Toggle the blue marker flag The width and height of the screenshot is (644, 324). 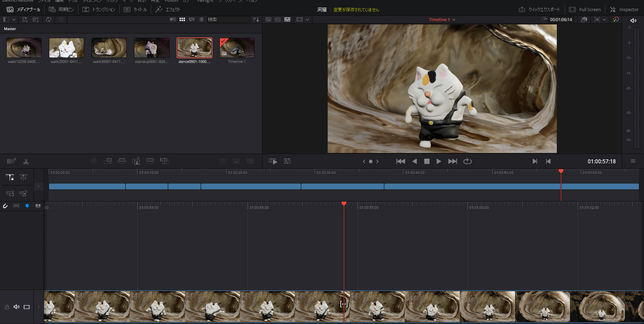pos(27,205)
